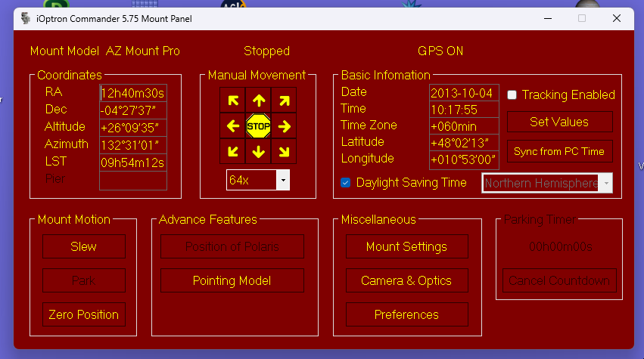Click the left arrow movement button
Viewport: 644px width, 359px height.
(233, 126)
